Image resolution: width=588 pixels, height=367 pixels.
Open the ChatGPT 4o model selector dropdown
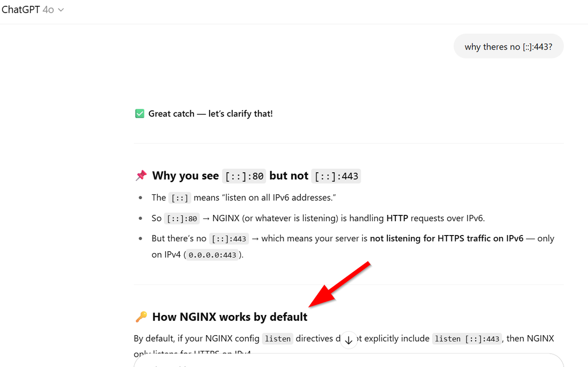(x=33, y=9)
